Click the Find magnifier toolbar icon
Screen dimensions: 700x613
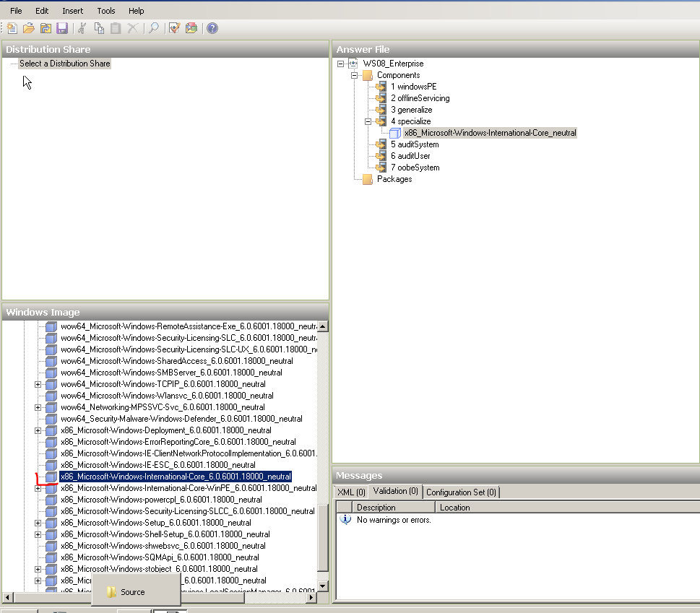click(x=154, y=29)
